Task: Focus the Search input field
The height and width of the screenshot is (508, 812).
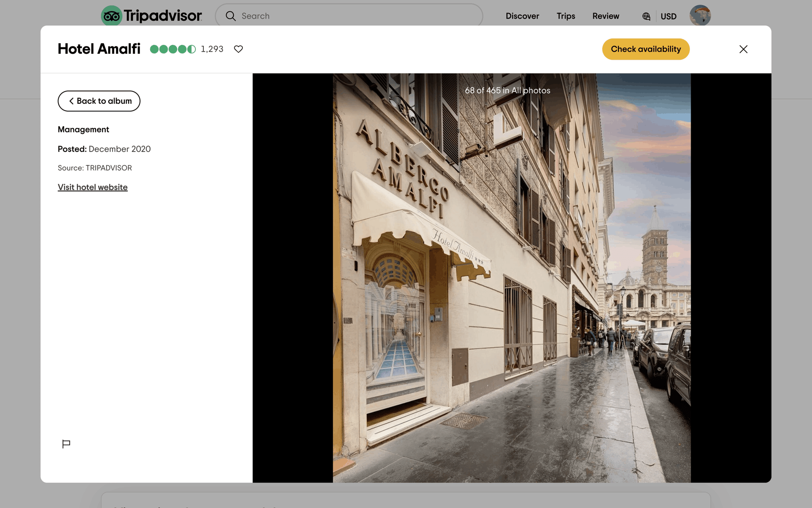Action: pyautogui.click(x=349, y=16)
